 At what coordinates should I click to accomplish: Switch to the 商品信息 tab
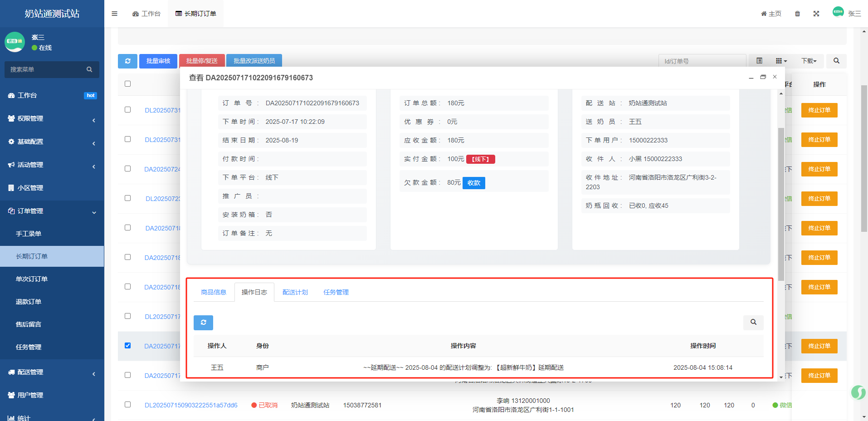pos(213,292)
